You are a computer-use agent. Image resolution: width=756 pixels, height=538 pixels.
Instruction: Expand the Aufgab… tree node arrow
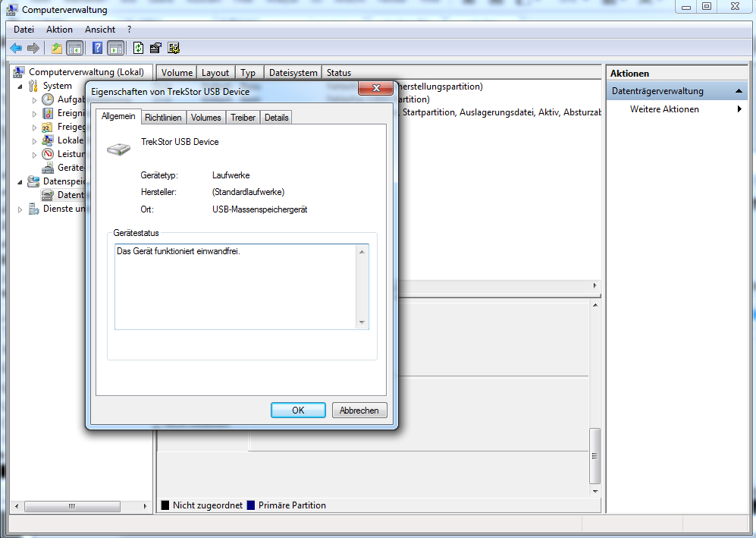[x=34, y=100]
